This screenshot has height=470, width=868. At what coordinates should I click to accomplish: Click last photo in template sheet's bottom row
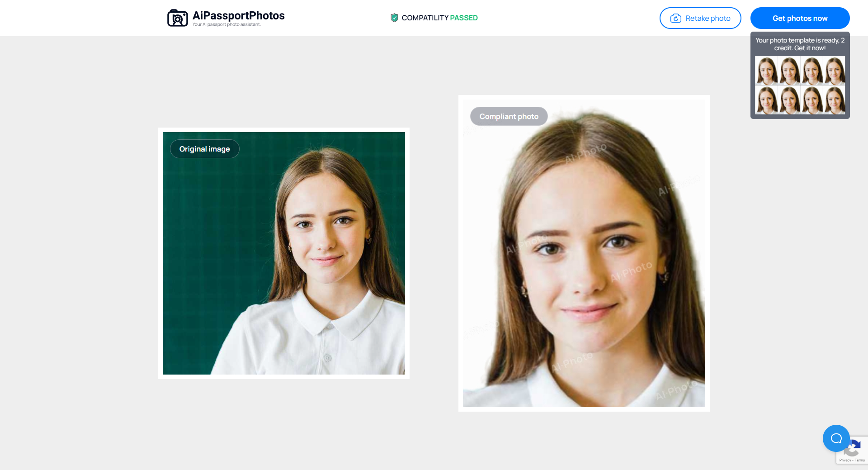834,100
